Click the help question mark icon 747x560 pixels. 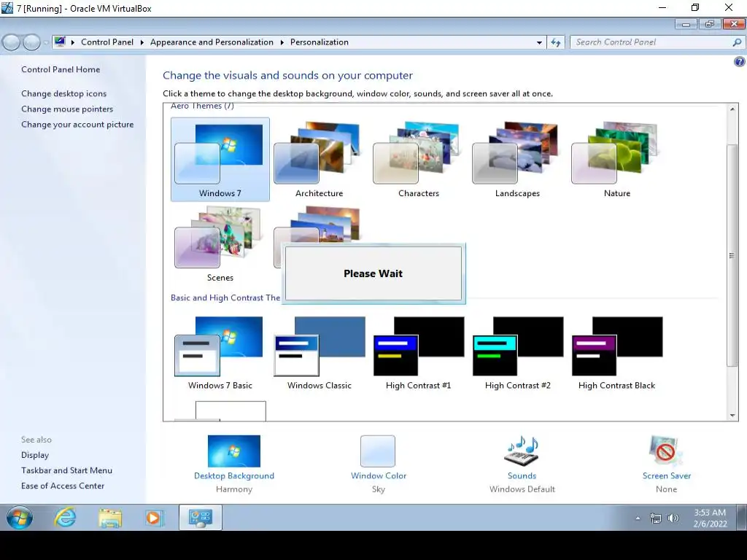coord(740,61)
